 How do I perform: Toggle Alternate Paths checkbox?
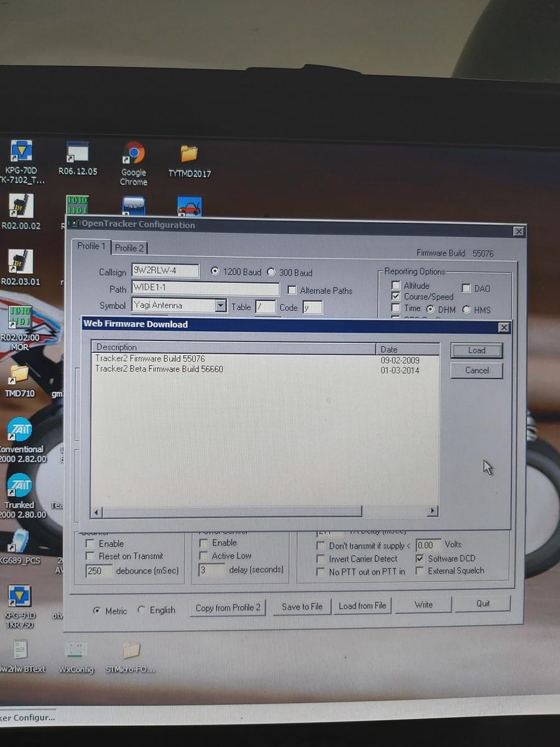tap(292, 291)
